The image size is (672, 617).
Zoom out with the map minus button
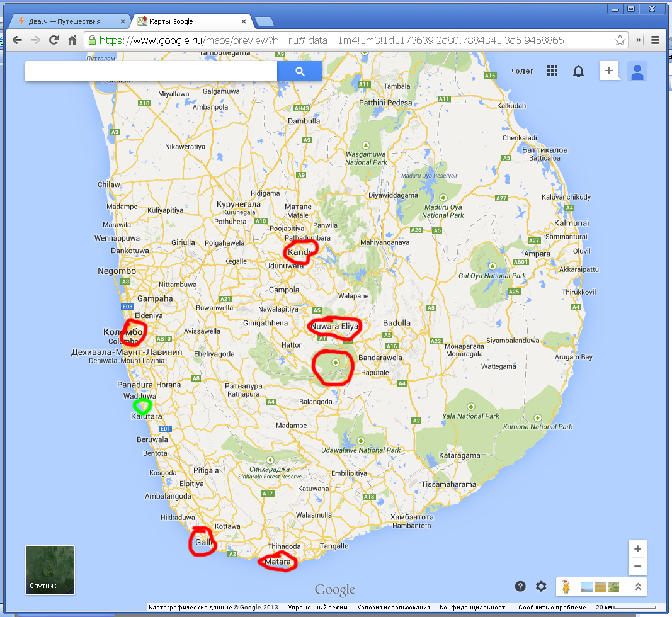point(638,567)
